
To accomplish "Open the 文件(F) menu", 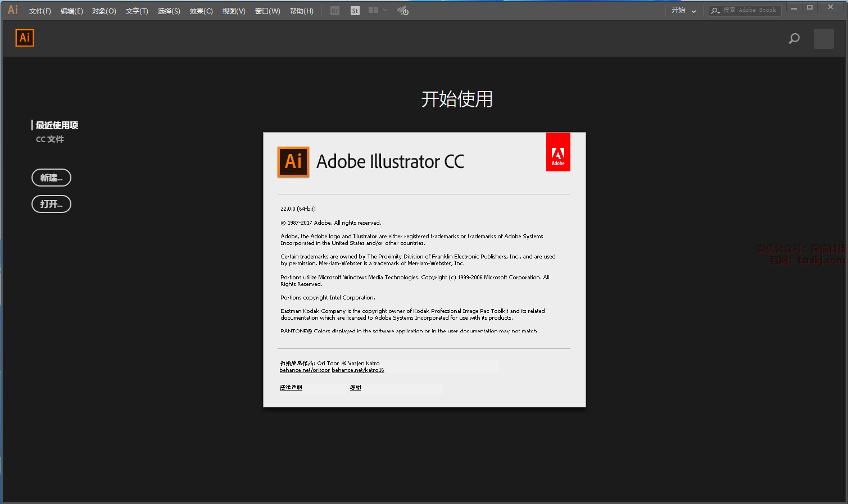I will pos(40,11).
